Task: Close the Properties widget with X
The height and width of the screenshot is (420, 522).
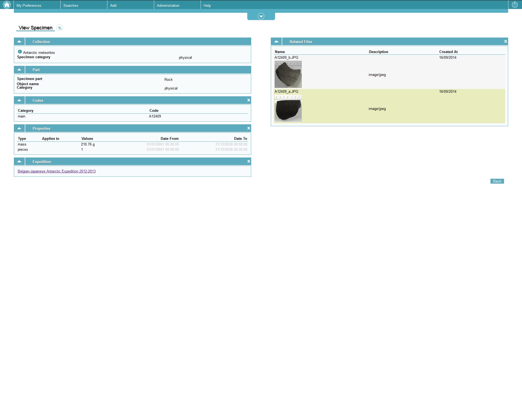Action: tap(248, 128)
